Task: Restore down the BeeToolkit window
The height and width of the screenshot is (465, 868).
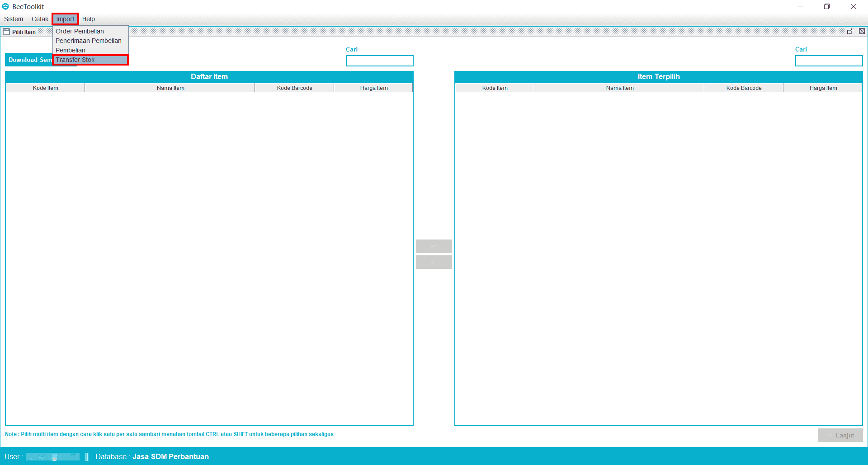Action: click(827, 6)
